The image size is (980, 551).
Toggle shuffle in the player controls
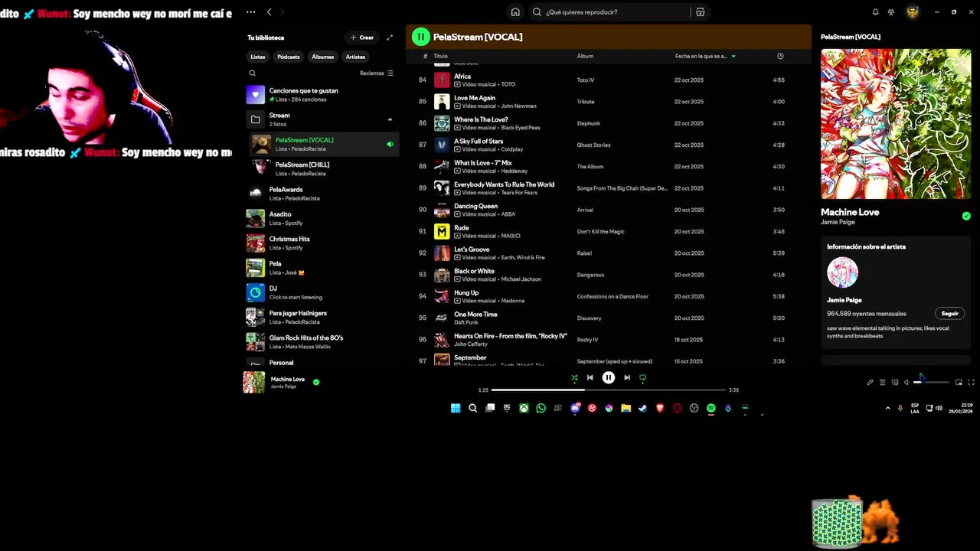click(574, 377)
